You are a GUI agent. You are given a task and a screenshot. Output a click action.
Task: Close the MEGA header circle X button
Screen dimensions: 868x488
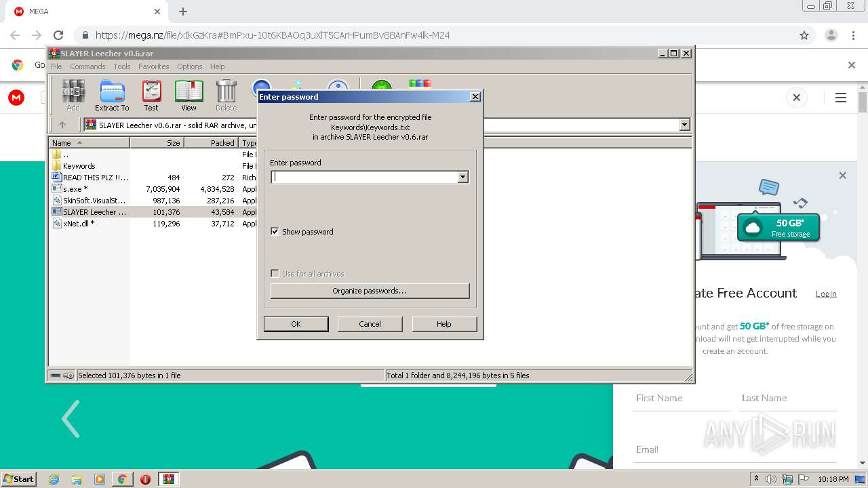[x=797, y=98]
